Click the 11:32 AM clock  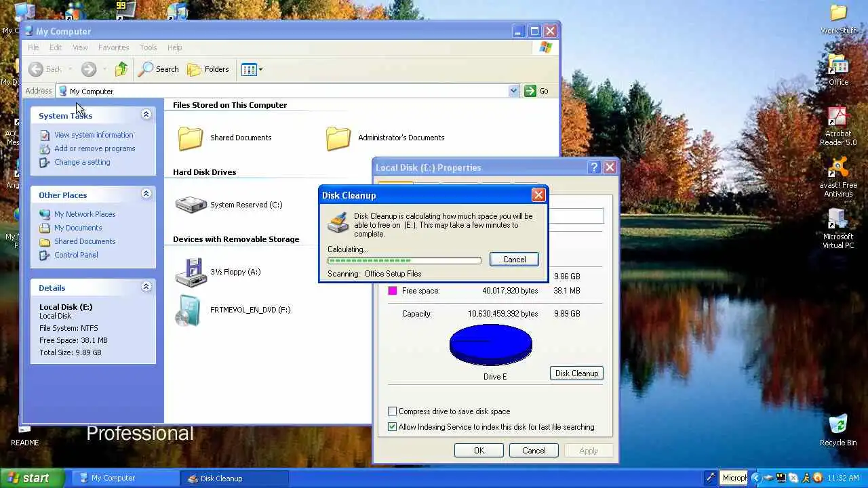[x=843, y=479]
